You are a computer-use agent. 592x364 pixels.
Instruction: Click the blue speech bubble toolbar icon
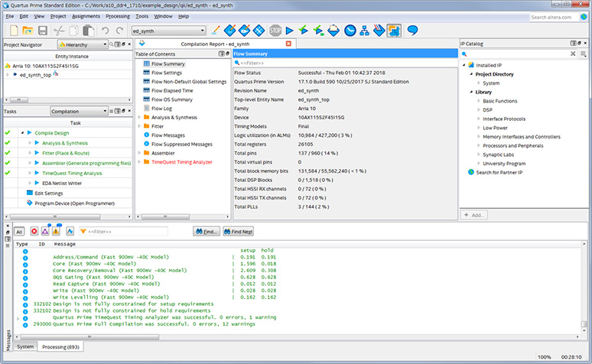click(x=412, y=30)
